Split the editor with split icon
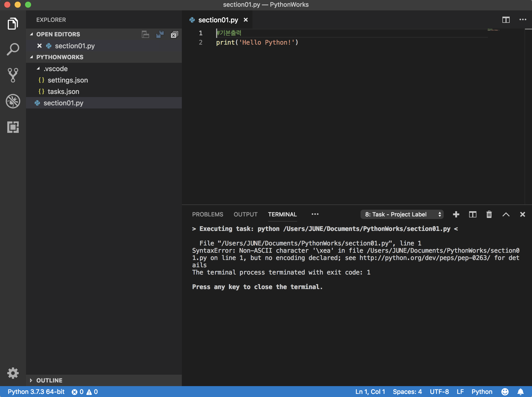Viewport: 532px width, 397px height. pos(506,20)
